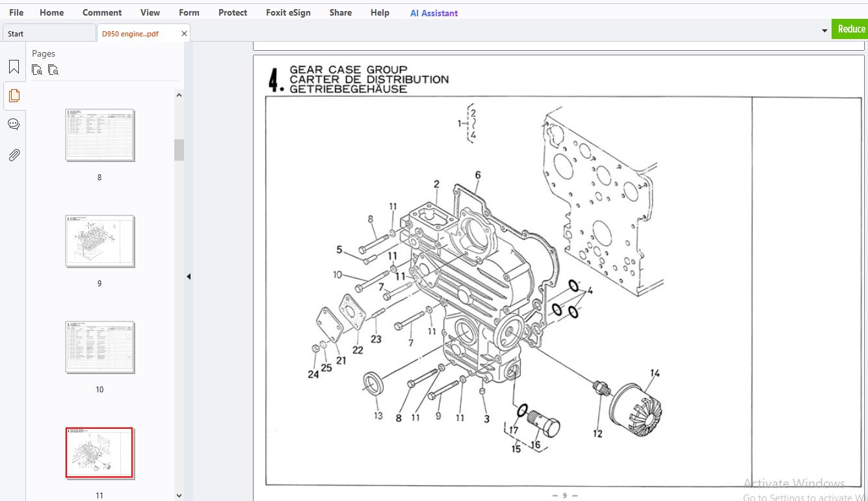Click part number 16 label in diagram
The image size is (868, 501).
point(535,445)
